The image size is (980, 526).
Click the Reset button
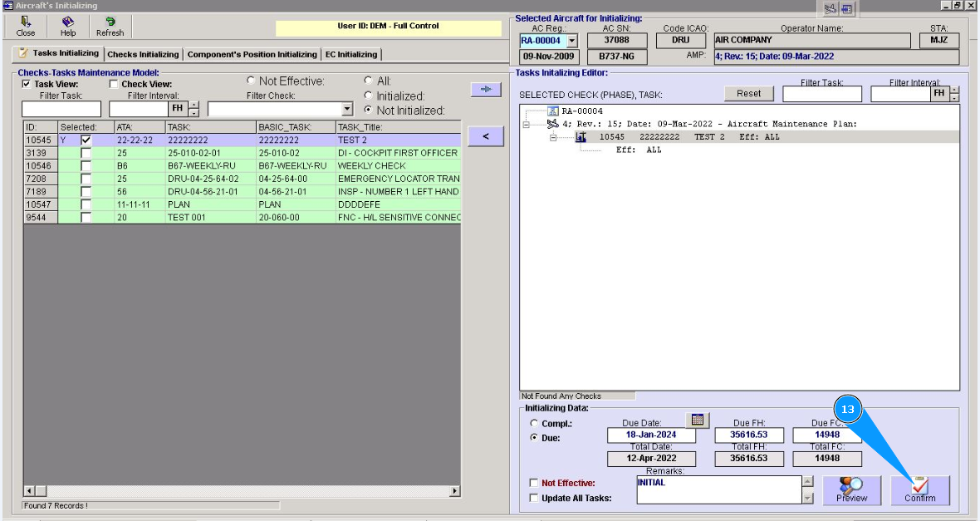coord(748,93)
